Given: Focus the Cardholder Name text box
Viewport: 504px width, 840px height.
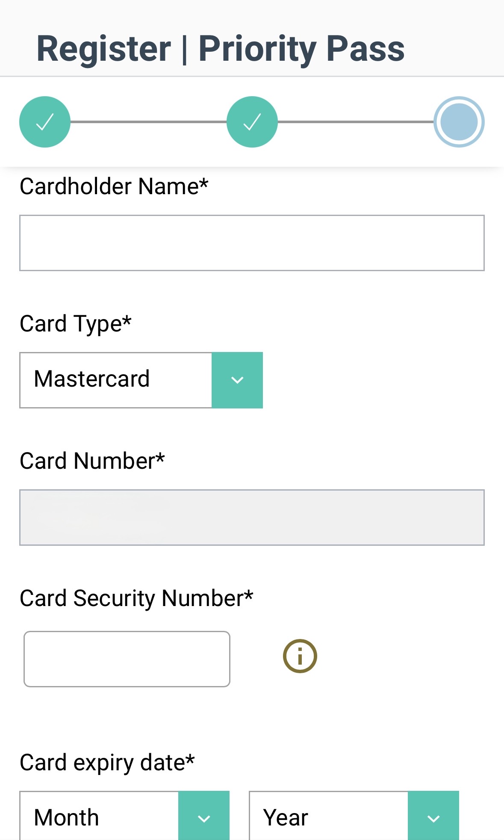Looking at the screenshot, I should point(252,243).
